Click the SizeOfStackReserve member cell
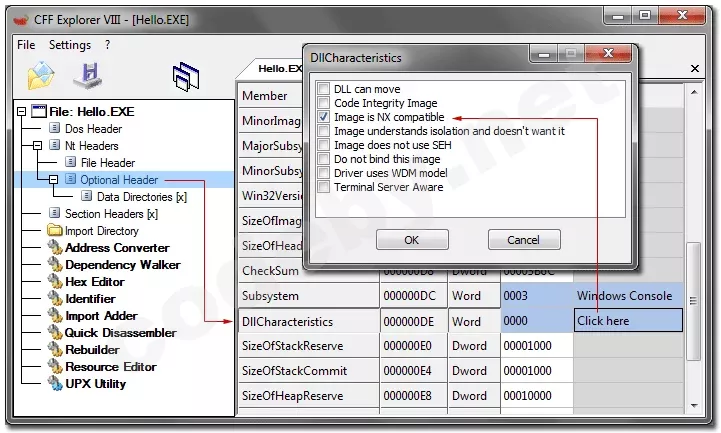Viewport: 721px width, 433px height. click(x=309, y=345)
